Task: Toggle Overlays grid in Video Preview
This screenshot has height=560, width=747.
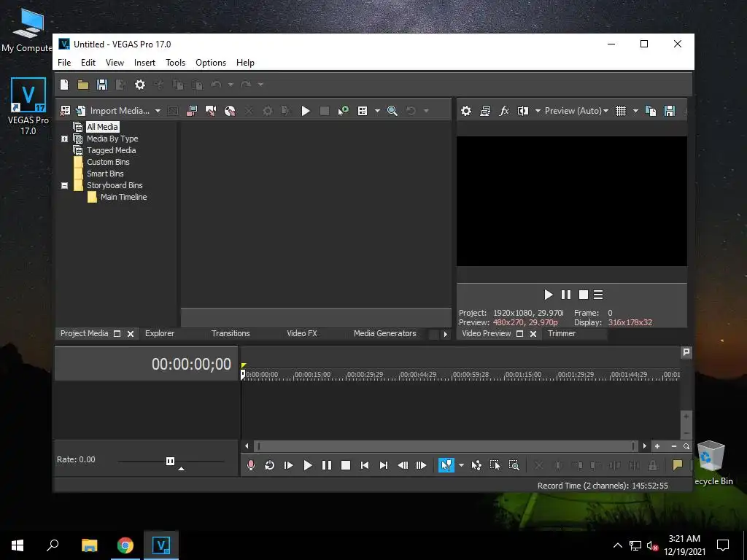Action: tap(621, 111)
